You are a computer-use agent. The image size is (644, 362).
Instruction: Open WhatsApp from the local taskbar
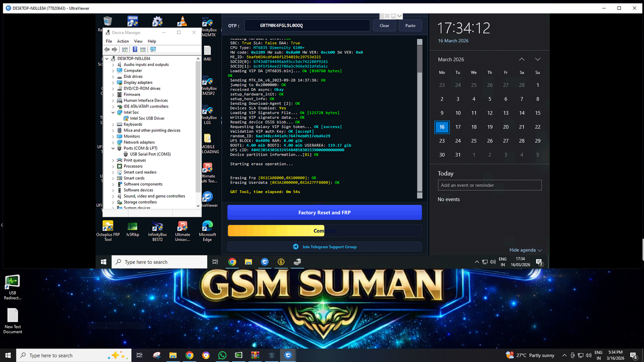pos(222,355)
